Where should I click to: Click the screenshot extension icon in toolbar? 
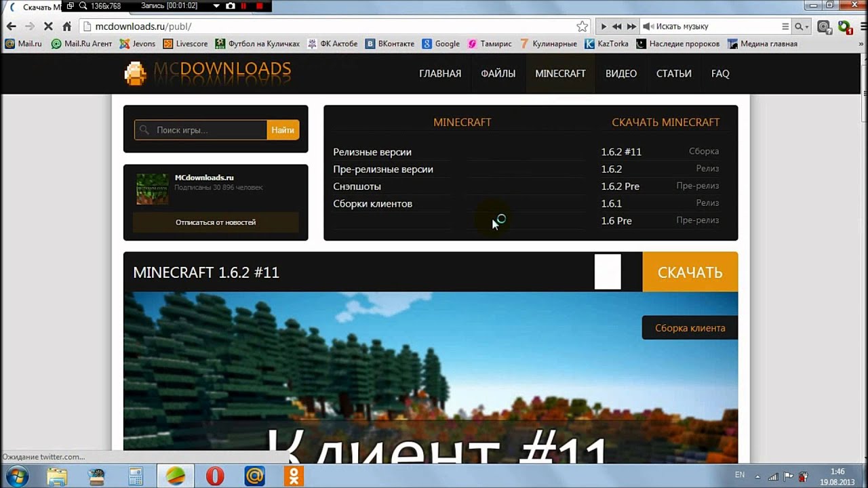pos(825,27)
